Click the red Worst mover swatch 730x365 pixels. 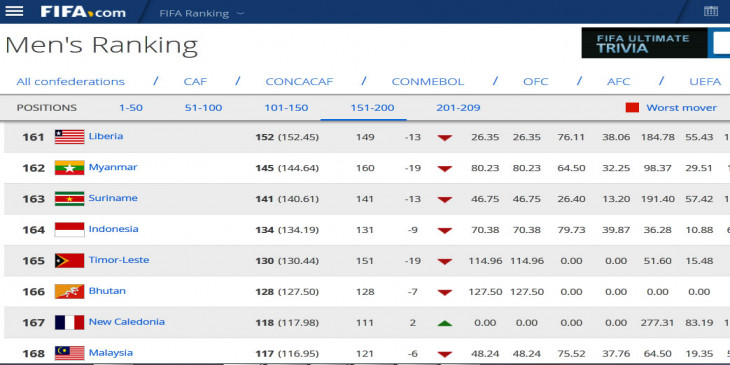[x=632, y=108]
